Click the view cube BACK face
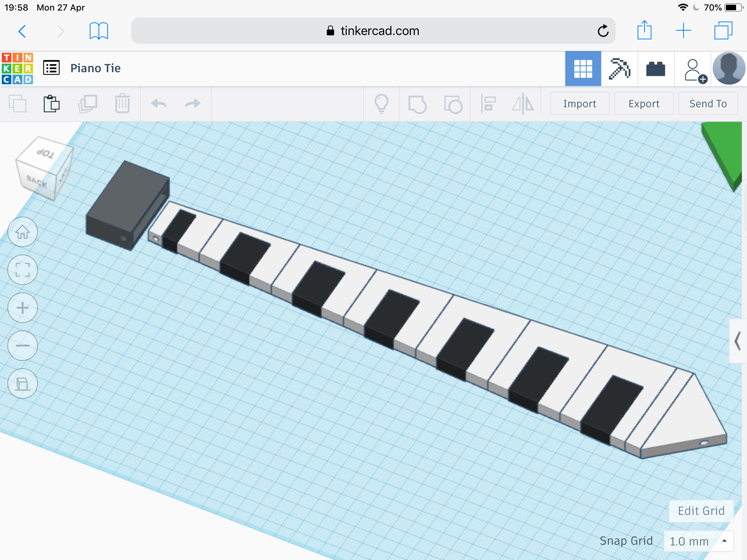 pyautogui.click(x=36, y=181)
